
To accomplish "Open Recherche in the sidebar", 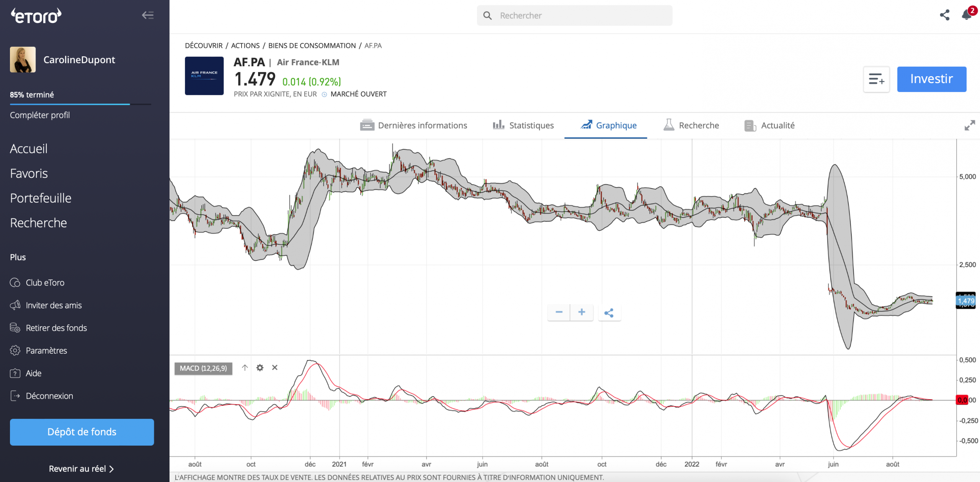I will click(39, 223).
